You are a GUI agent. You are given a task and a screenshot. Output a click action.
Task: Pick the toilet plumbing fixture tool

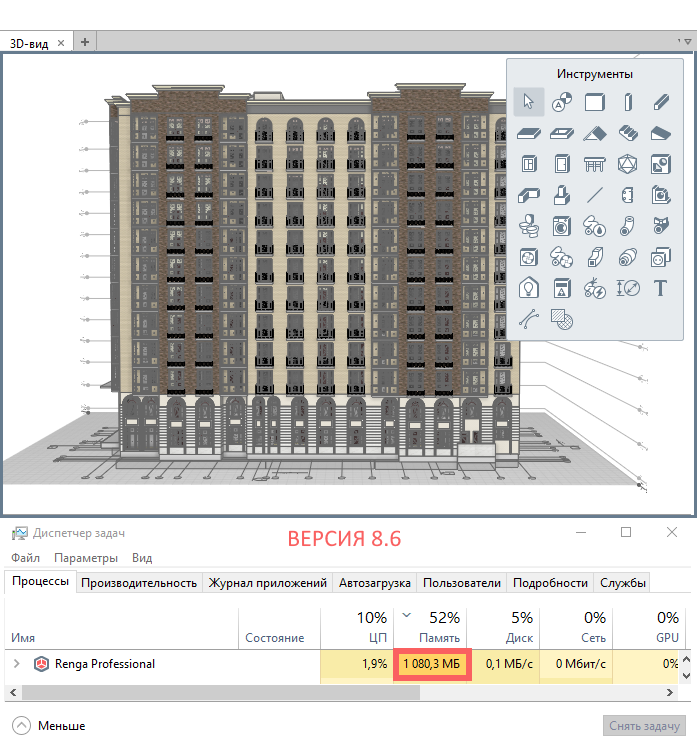pyautogui.click(x=529, y=226)
